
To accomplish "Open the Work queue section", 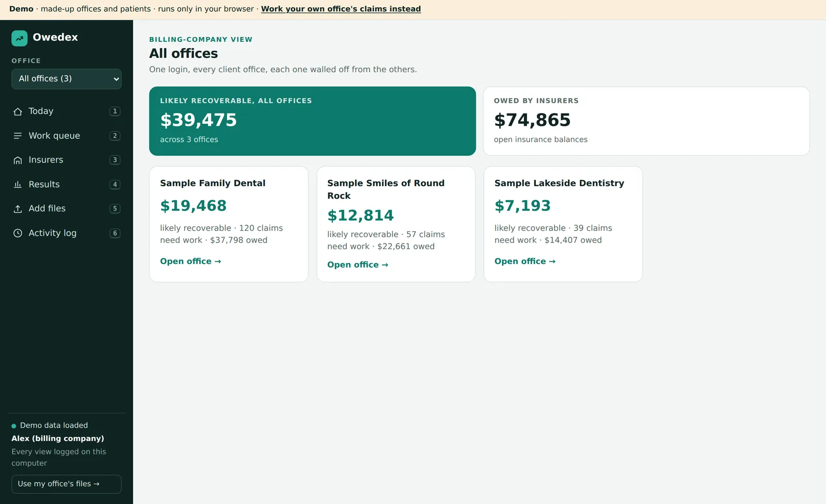I will pos(67,136).
